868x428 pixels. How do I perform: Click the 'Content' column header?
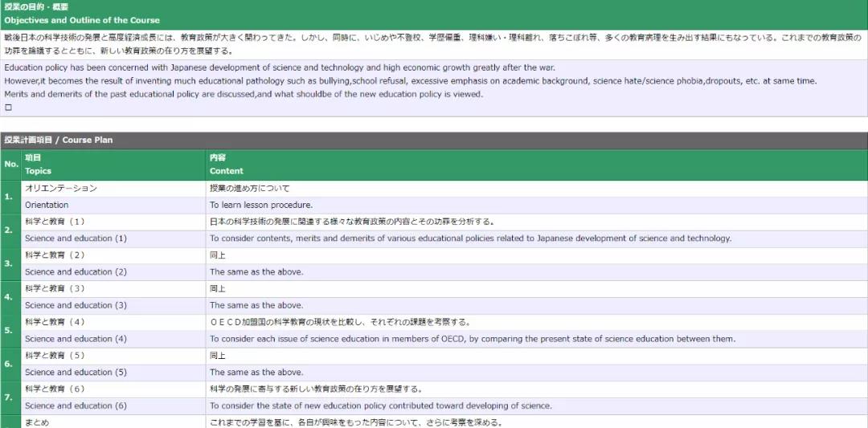(x=536, y=165)
